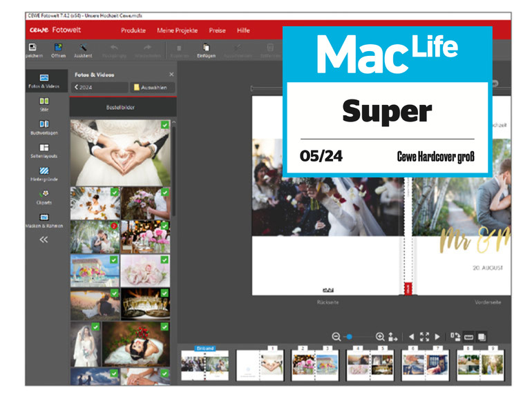Click the blue zoom slider handle
The image size is (532, 399).
[x=349, y=337]
